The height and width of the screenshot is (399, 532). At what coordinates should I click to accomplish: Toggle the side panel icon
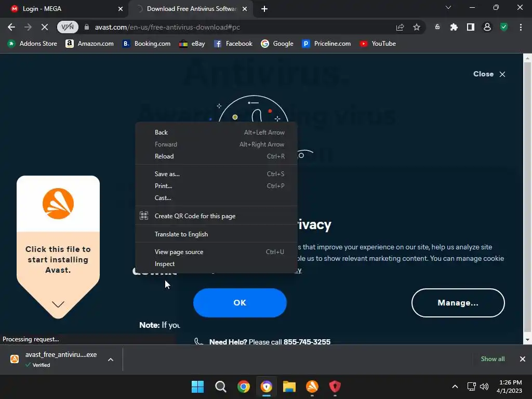[471, 27]
